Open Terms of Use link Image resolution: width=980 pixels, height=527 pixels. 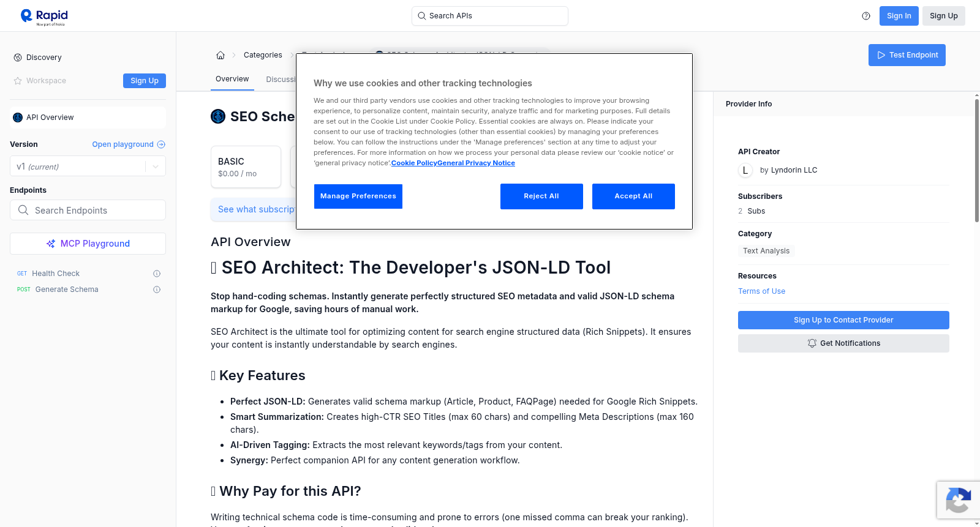[761, 291]
